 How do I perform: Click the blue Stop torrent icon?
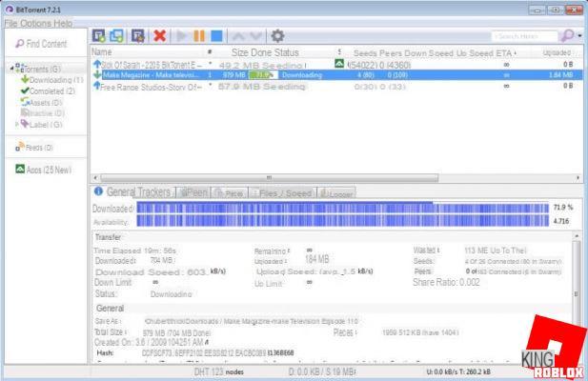click(216, 36)
